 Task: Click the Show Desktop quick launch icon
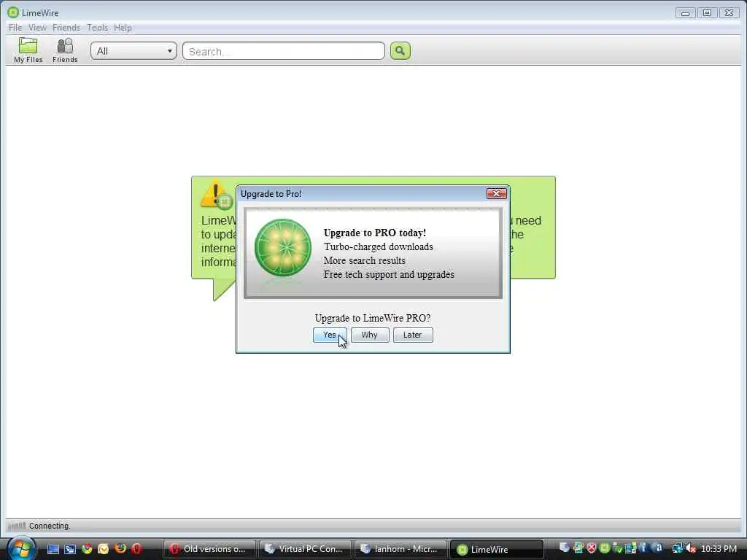click(53, 549)
